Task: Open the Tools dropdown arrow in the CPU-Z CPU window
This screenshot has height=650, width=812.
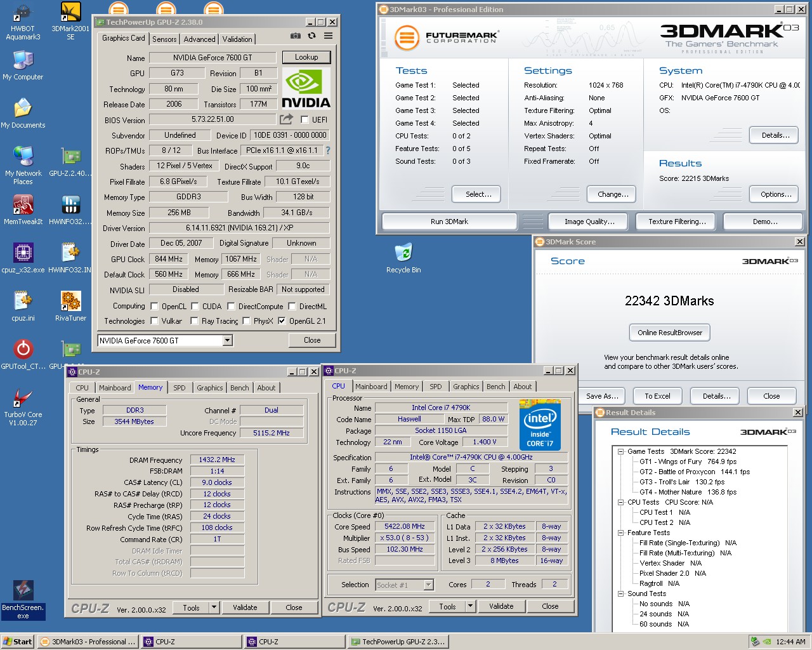Action: coord(470,606)
